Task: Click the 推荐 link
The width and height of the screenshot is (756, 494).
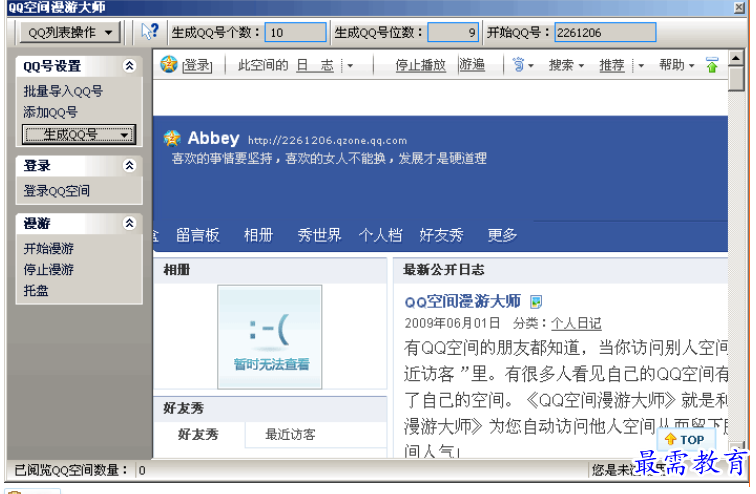Action: (612, 65)
